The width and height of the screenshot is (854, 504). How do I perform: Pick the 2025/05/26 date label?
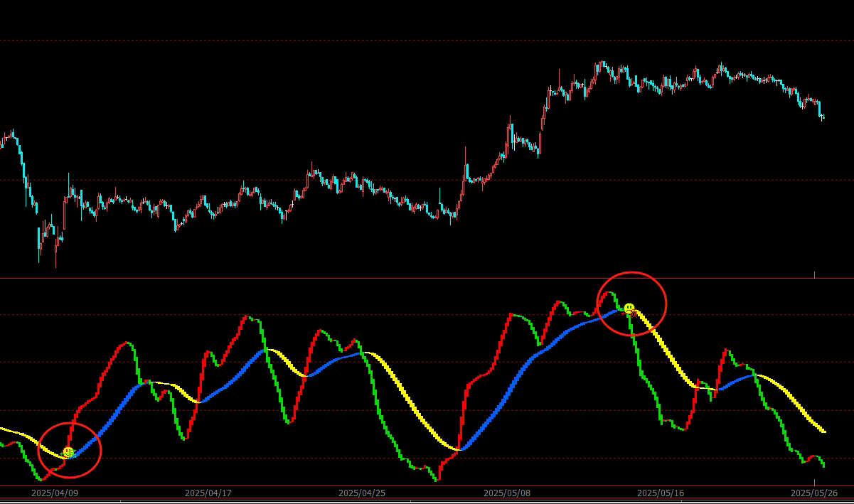coord(813,493)
